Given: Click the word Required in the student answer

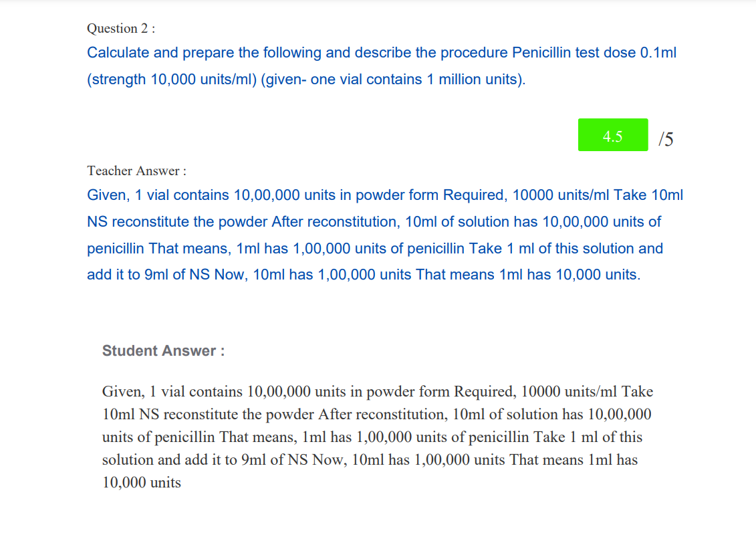Looking at the screenshot, I should [484, 391].
